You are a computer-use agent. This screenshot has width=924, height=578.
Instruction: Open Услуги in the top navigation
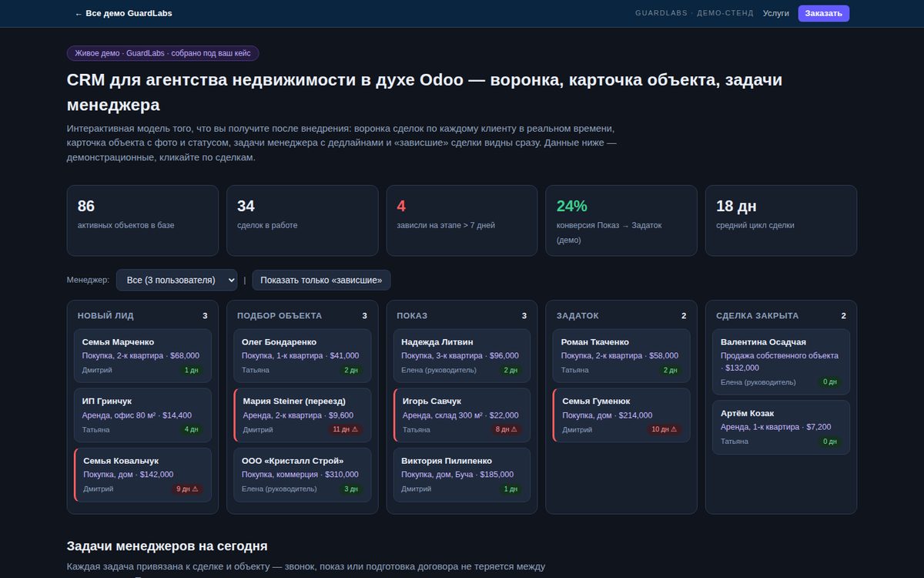[776, 13]
